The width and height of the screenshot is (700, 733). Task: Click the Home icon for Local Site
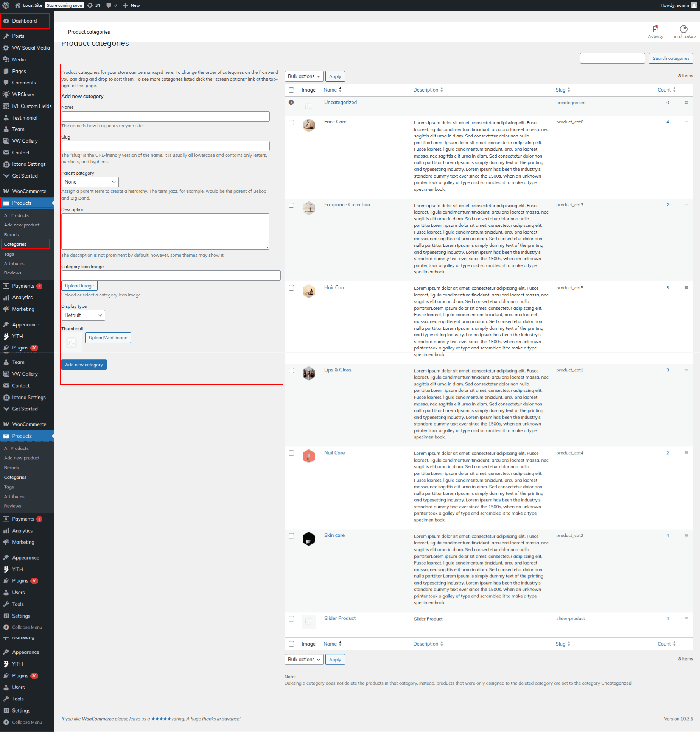(17, 5)
